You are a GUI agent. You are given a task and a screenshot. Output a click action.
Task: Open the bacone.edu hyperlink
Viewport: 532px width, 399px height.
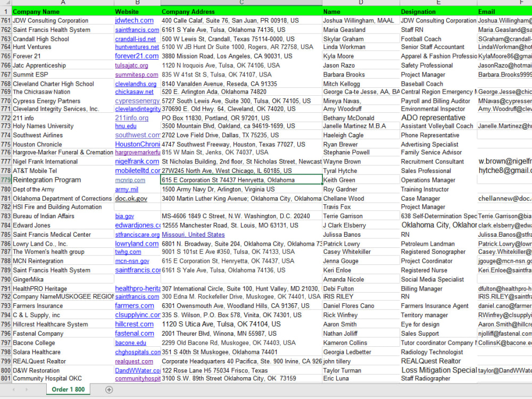coord(131,343)
